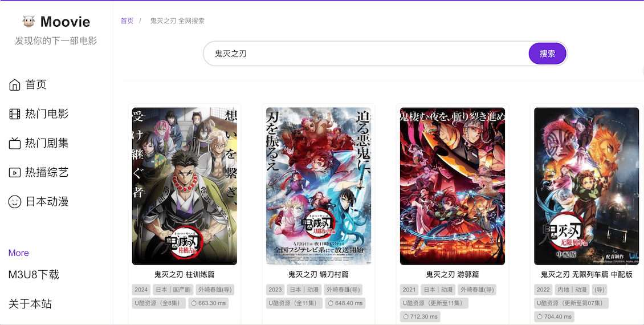
Task: Open 热门电影 in the sidebar
Action: pyautogui.click(x=47, y=114)
